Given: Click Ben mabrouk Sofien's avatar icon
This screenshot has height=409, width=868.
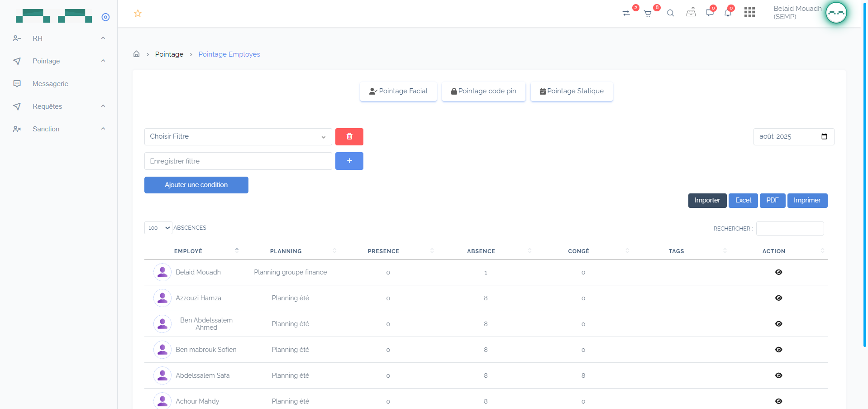Looking at the screenshot, I should point(162,350).
